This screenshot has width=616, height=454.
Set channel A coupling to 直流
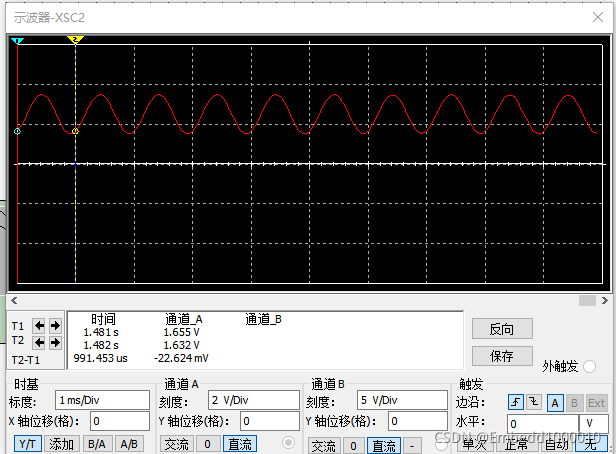pyautogui.click(x=240, y=444)
